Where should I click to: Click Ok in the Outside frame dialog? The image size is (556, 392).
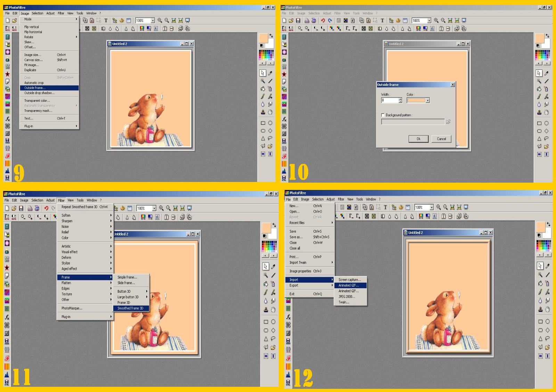(x=418, y=139)
